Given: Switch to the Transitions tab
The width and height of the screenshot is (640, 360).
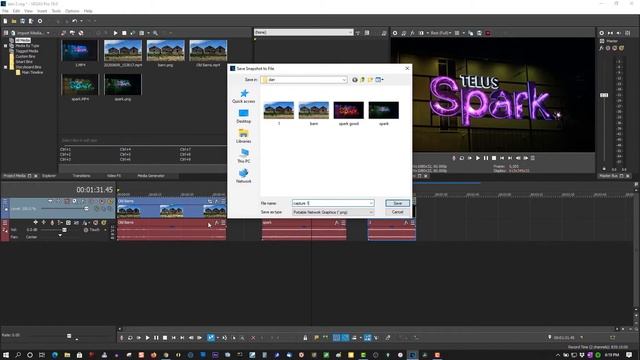Looking at the screenshot, I should pyautogui.click(x=81, y=176).
